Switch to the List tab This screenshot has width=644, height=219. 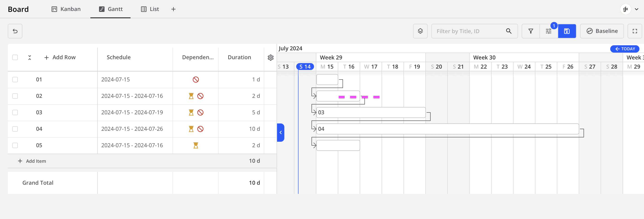tap(150, 9)
